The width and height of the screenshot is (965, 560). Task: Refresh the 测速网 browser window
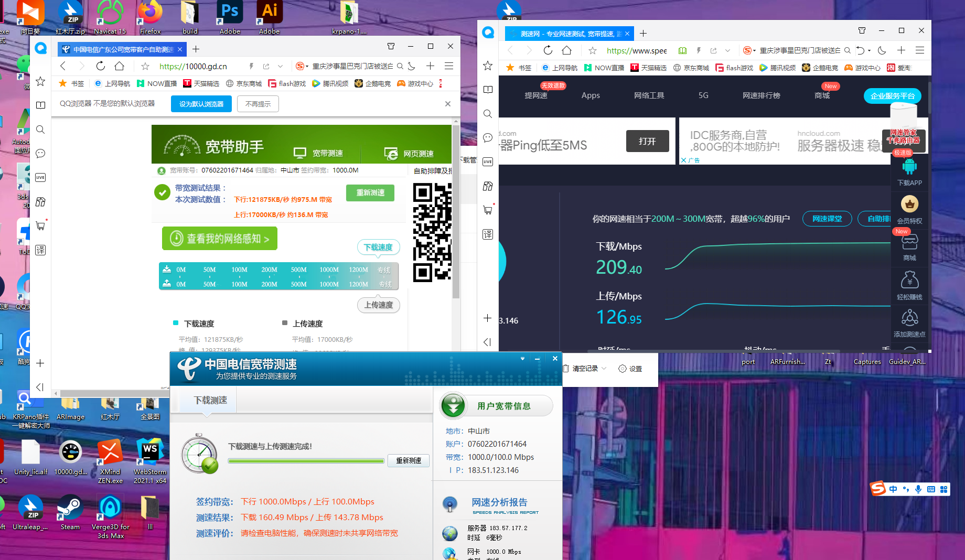[x=548, y=50]
